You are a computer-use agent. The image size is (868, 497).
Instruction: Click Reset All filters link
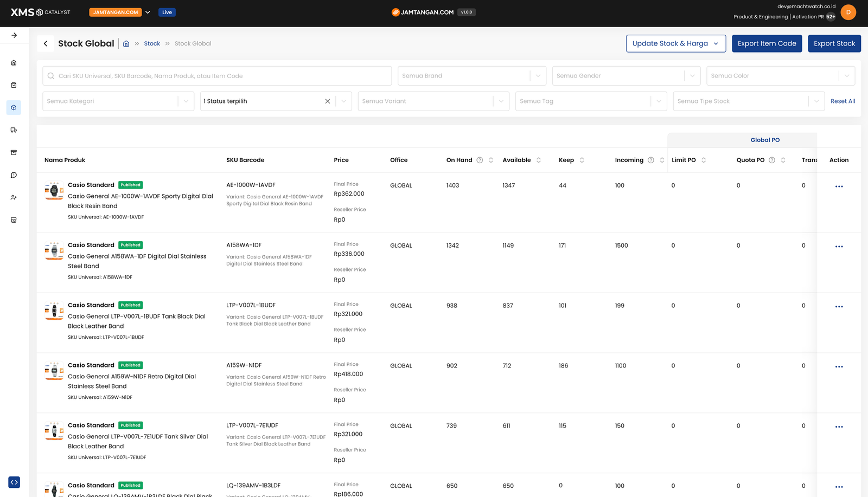(x=843, y=101)
